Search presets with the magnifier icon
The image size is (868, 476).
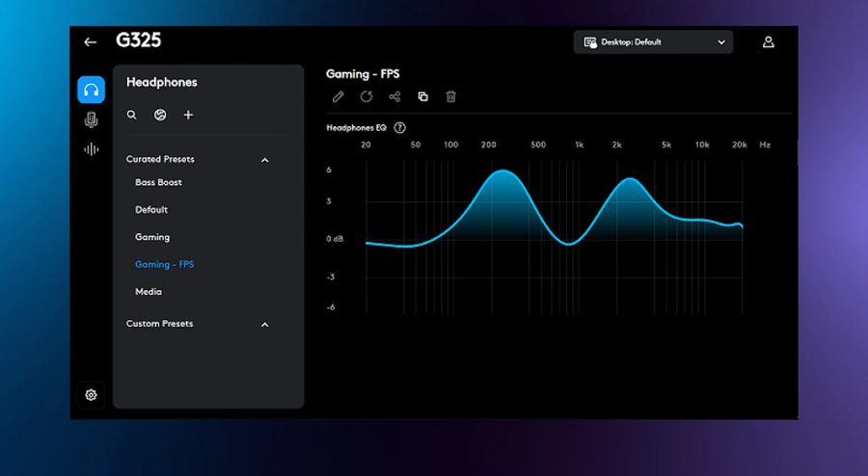(x=131, y=115)
